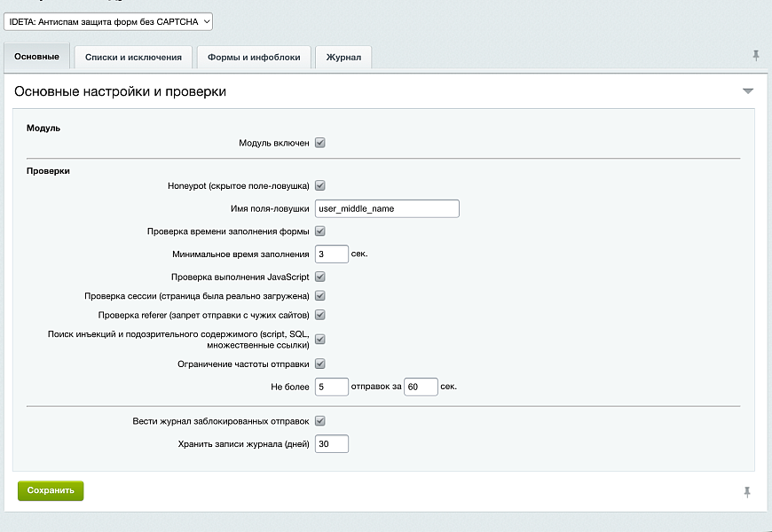Click the Проверка выполнения JavaScript label
This screenshot has width=772, height=532.
240,277
